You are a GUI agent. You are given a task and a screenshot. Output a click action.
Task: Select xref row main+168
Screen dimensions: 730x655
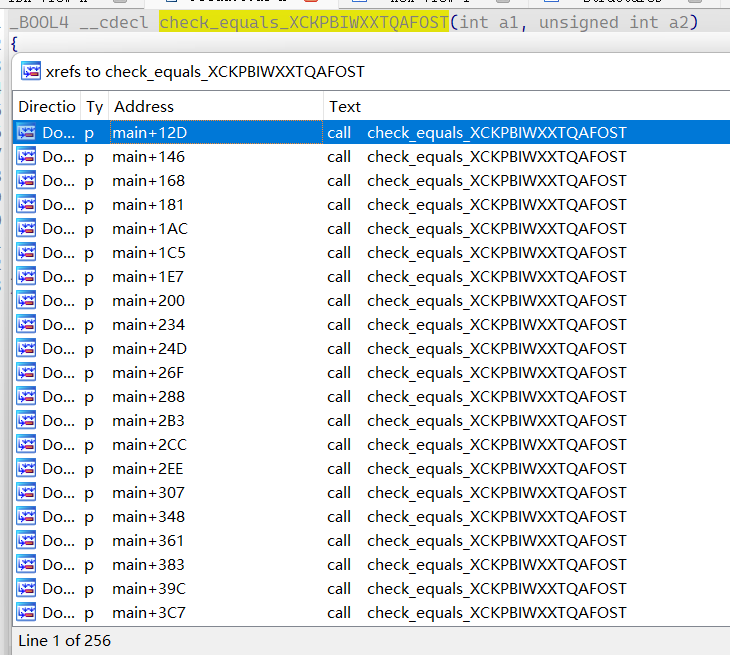pos(372,181)
